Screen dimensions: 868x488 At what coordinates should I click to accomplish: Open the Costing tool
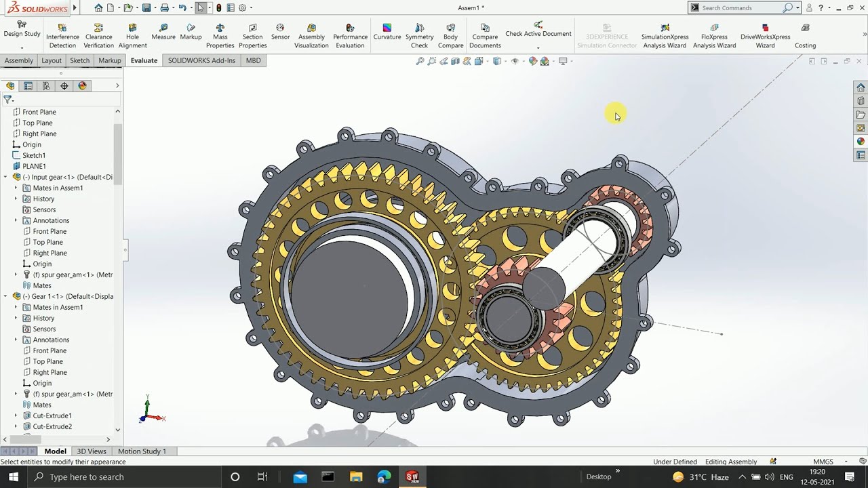805,36
